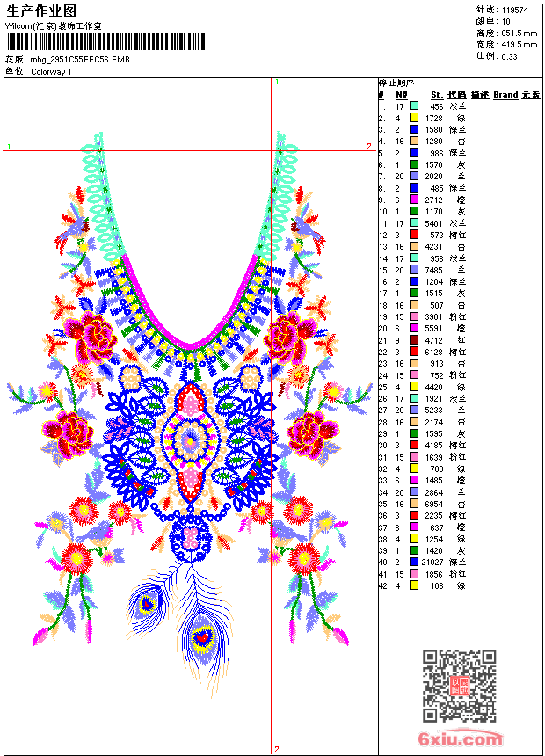Screen dimensions: 545x756
Task: Pick the magenta swatch beside stitch count 2712
Action: coord(414,200)
